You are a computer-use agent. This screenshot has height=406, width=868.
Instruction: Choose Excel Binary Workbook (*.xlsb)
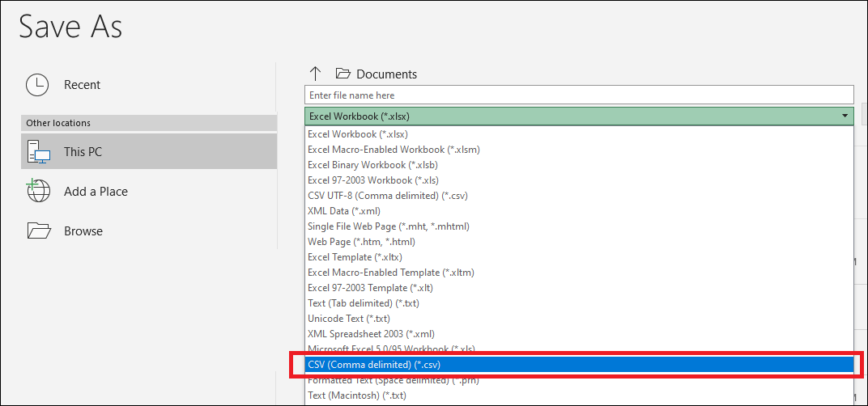tap(579, 165)
